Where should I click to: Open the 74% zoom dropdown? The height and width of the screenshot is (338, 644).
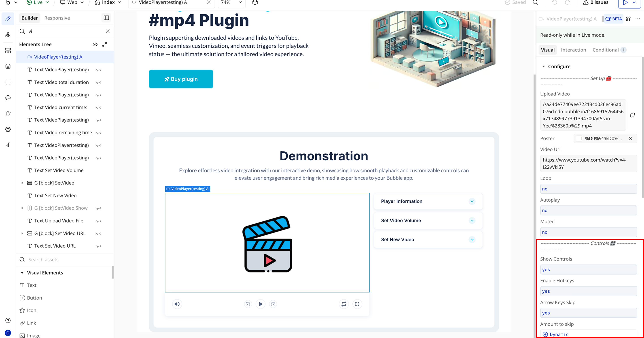click(x=231, y=2)
